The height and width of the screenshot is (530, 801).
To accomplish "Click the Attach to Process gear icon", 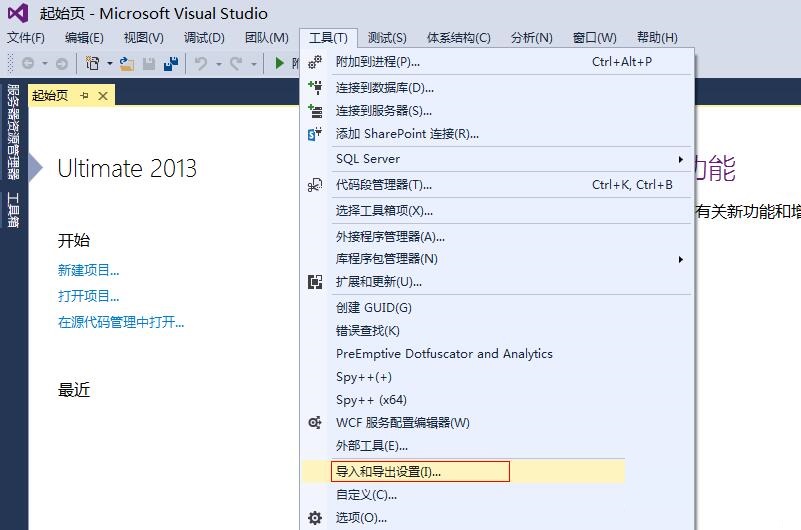I will click(x=315, y=62).
